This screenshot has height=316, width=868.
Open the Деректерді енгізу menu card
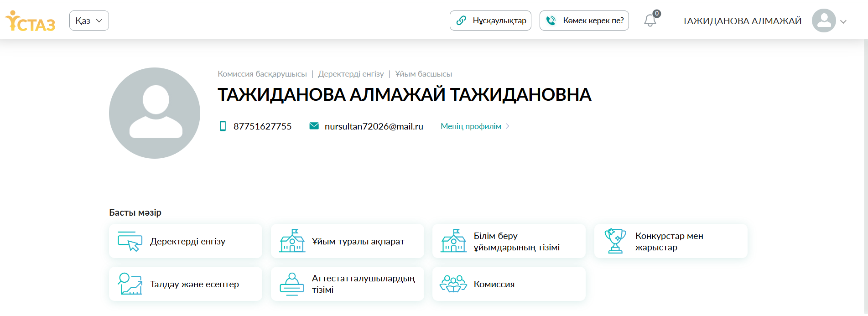(x=186, y=241)
